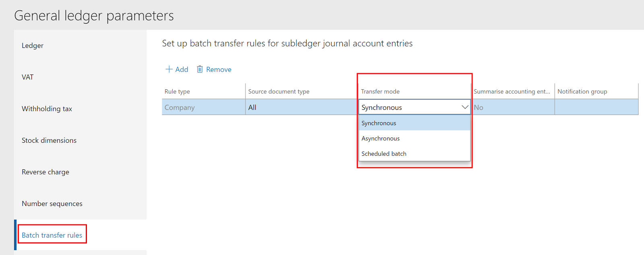Pick Scheduled batch transfer mode option
The height and width of the screenshot is (255, 644).
pos(384,154)
